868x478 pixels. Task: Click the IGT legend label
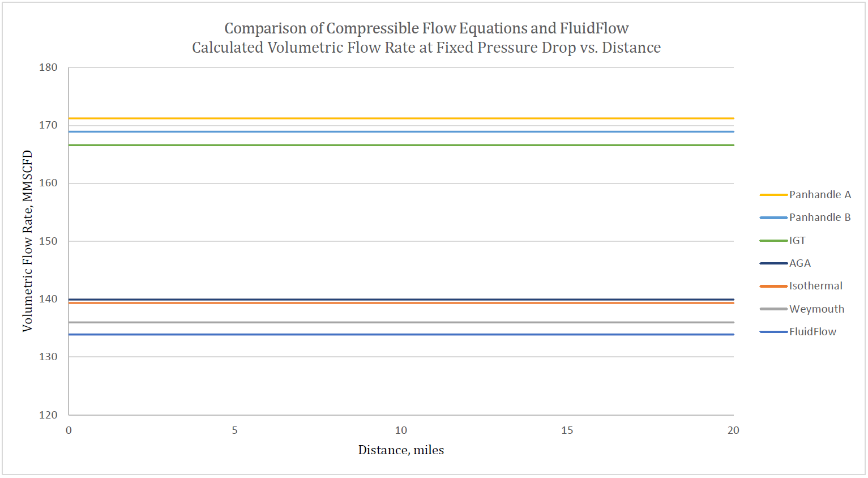click(797, 241)
